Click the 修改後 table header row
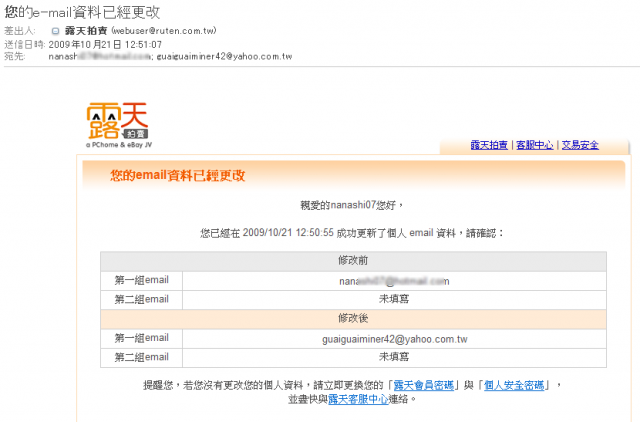This screenshot has width=640, height=422. pyautogui.click(x=353, y=319)
